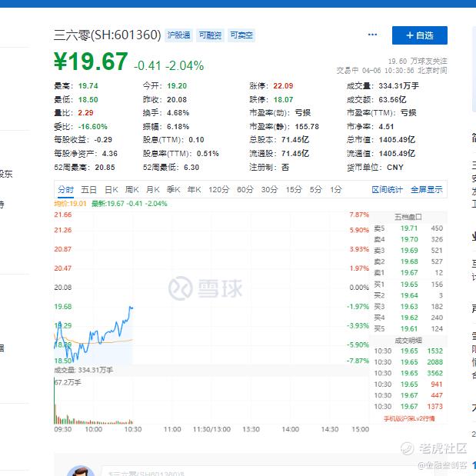The width and height of the screenshot is (476, 476).
Task: Click the 市盈率(静) value 155.78
Action: coord(307,127)
